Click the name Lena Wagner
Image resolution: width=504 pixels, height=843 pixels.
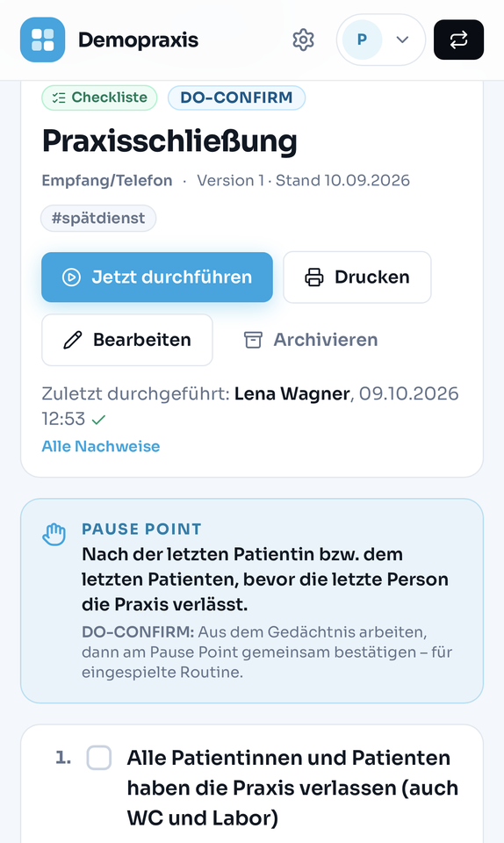292,393
